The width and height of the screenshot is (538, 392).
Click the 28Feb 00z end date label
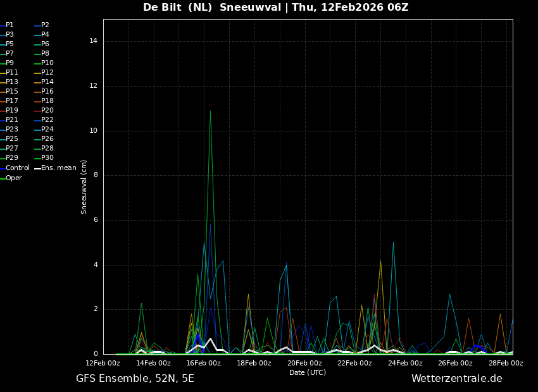506,364
